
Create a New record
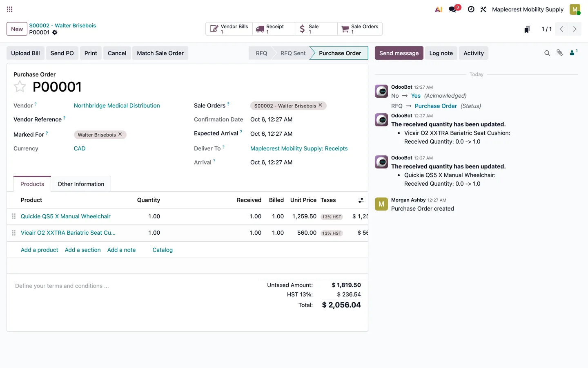[x=17, y=29]
